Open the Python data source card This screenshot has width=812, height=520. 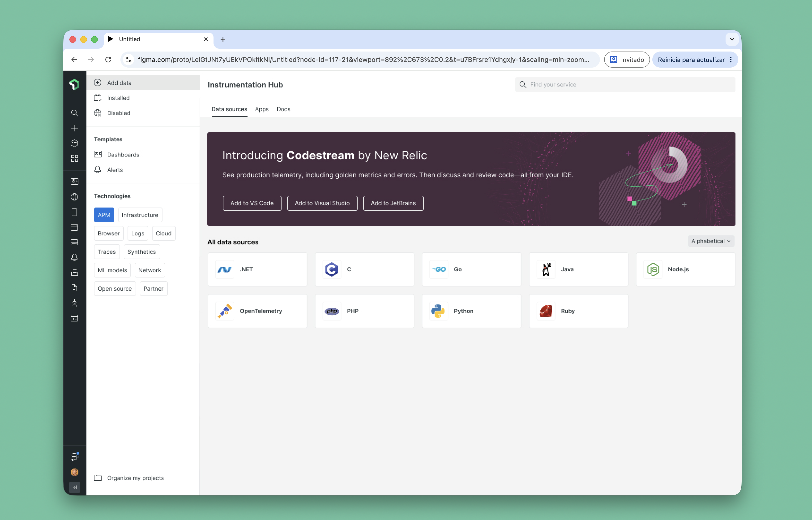[471, 311]
